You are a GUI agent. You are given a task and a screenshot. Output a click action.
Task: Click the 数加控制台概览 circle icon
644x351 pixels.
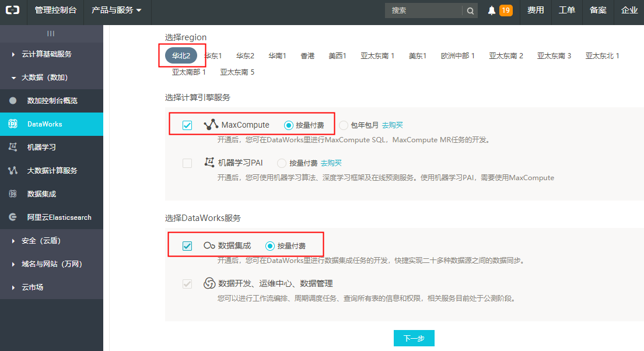13,101
